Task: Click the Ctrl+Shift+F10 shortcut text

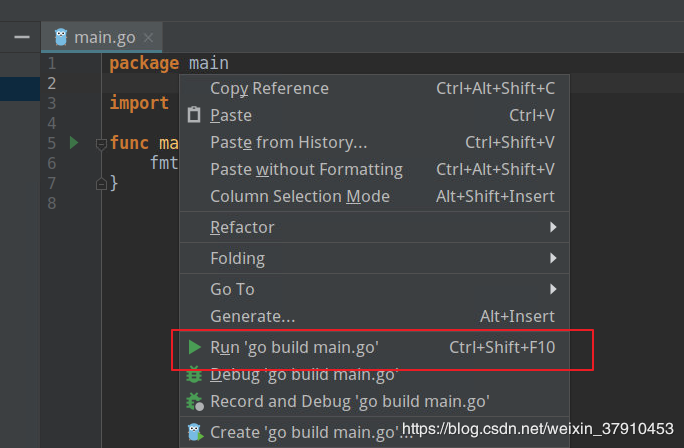Action: pyautogui.click(x=502, y=348)
